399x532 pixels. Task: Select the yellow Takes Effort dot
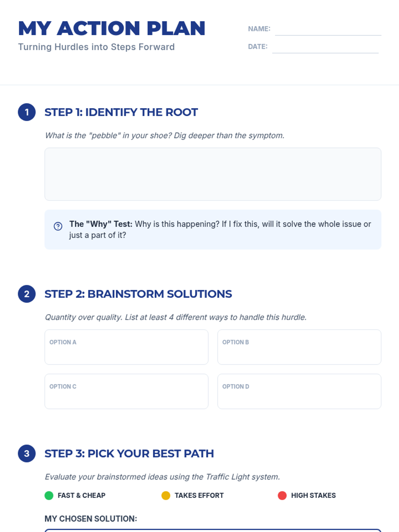pyautogui.click(x=166, y=495)
